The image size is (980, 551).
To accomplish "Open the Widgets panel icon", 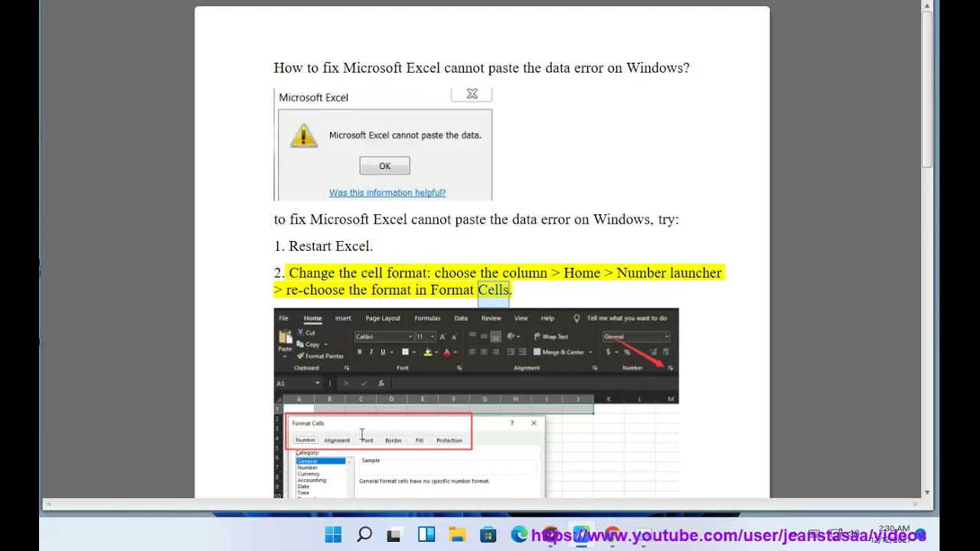I will point(426,535).
